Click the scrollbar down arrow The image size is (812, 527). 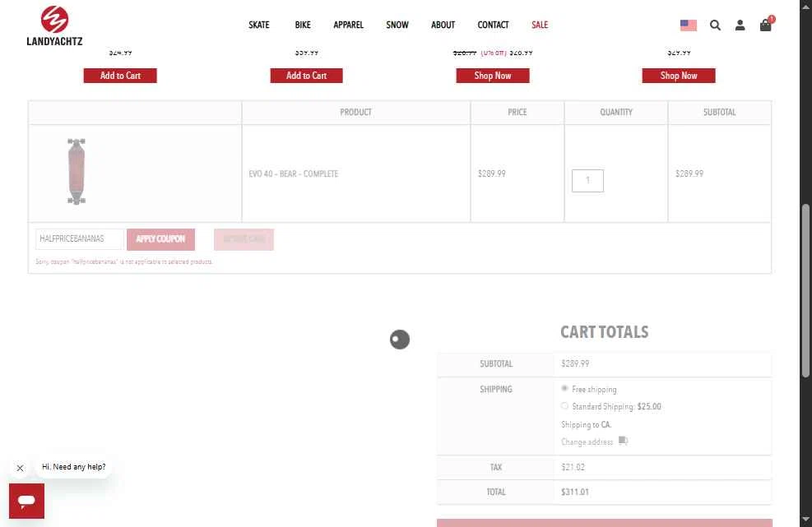tap(805, 520)
